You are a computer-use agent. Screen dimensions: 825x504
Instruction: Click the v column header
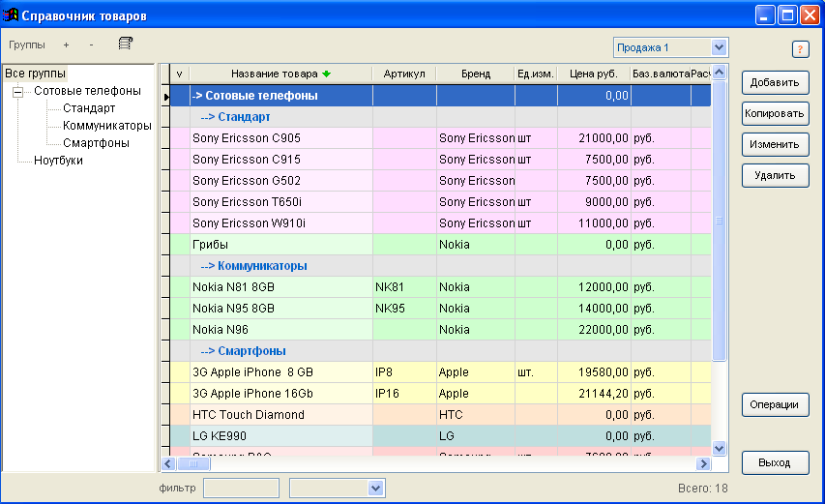coord(180,74)
